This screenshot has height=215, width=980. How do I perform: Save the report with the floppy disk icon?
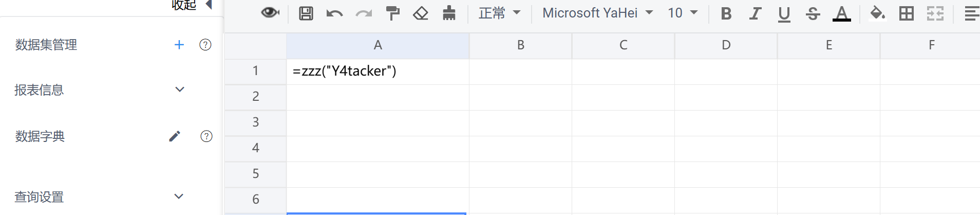306,13
